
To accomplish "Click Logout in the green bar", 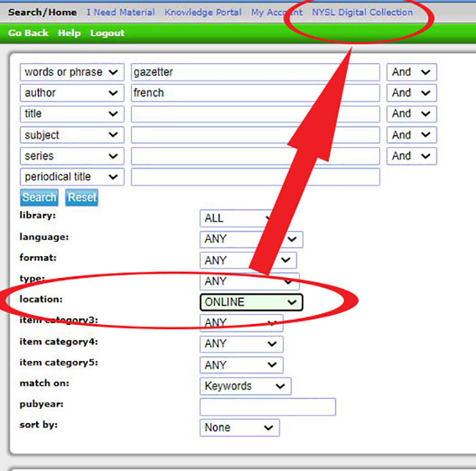I will pyautogui.click(x=107, y=33).
